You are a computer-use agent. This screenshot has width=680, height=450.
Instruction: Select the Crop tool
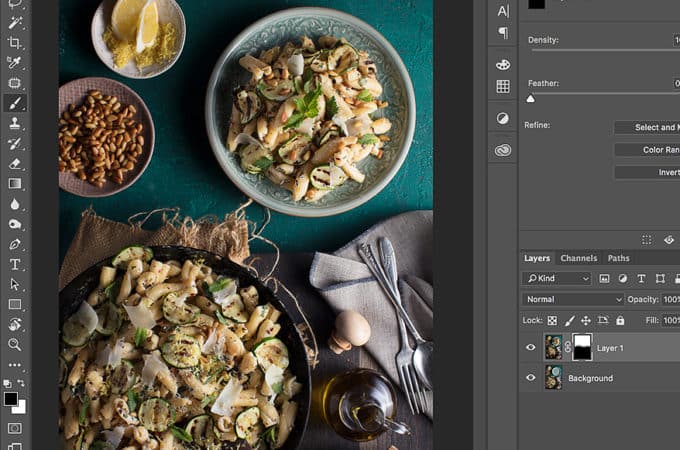[15, 42]
